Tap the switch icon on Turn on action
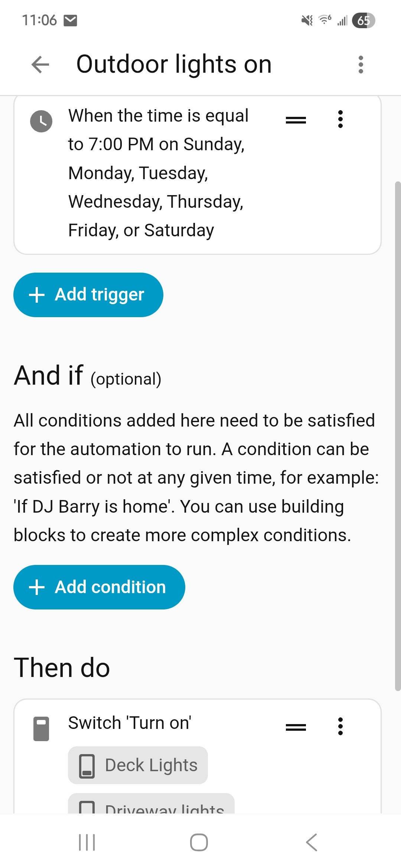The height and width of the screenshot is (868, 401). [x=41, y=729]
